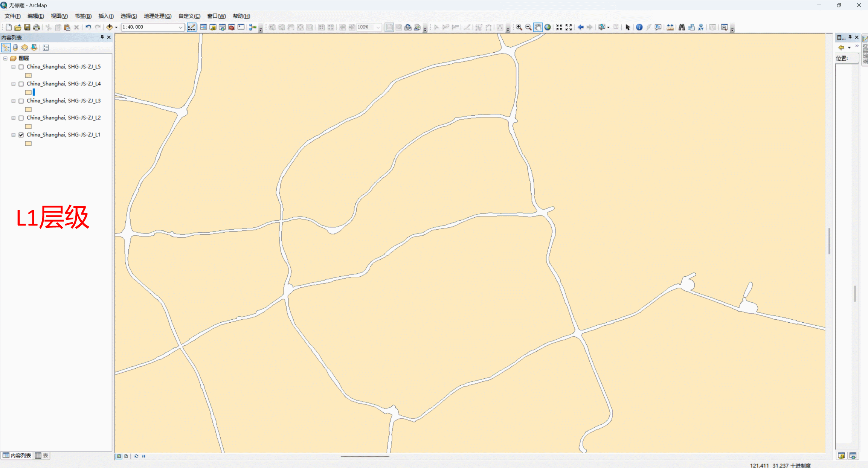
Task: Click the SHG-JS-ZJ_L2 symbol color swatch
Action: [x=28, y=127]
